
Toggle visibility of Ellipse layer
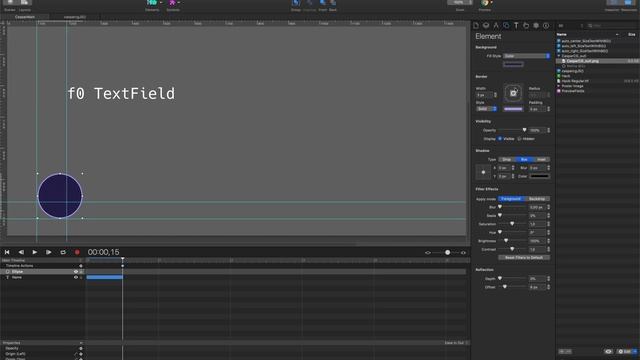click(x=76, y=271)
